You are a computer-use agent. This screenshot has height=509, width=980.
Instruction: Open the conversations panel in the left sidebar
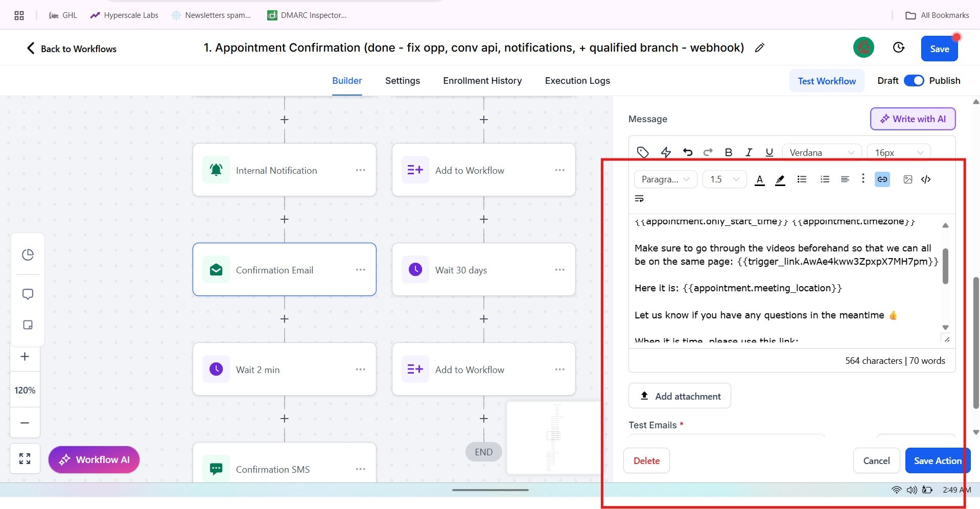(28, 294)
